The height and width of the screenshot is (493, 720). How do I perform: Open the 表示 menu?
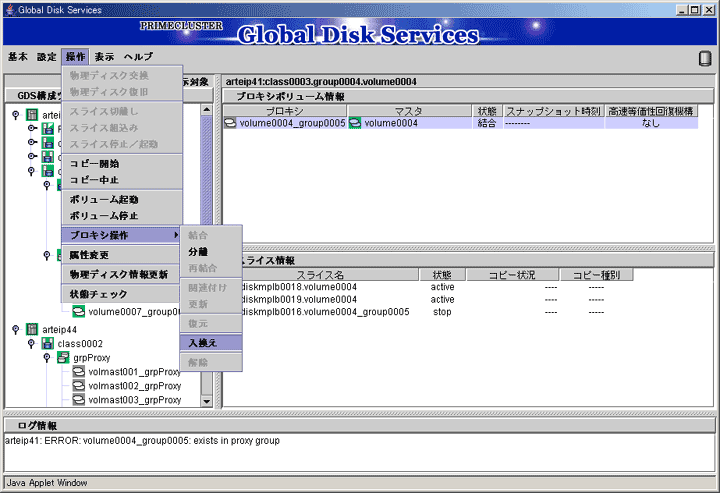click(x=104, y=56)
